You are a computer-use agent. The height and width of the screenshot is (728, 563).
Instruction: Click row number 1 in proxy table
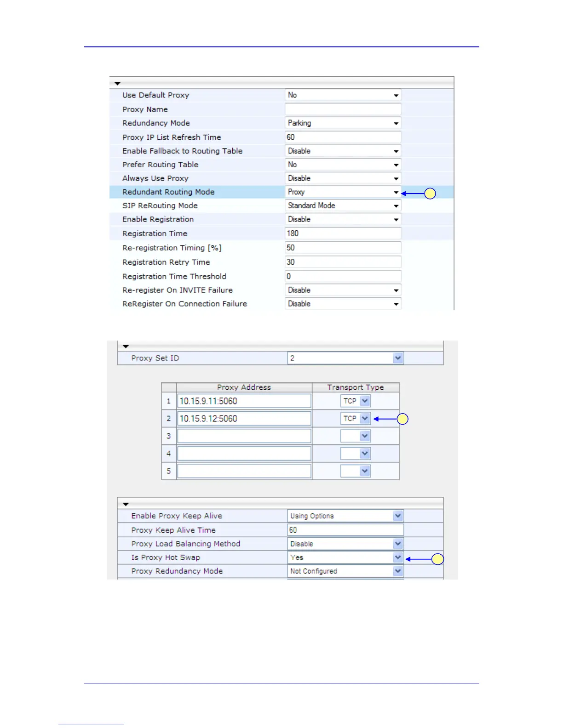[x=169, y=401]
